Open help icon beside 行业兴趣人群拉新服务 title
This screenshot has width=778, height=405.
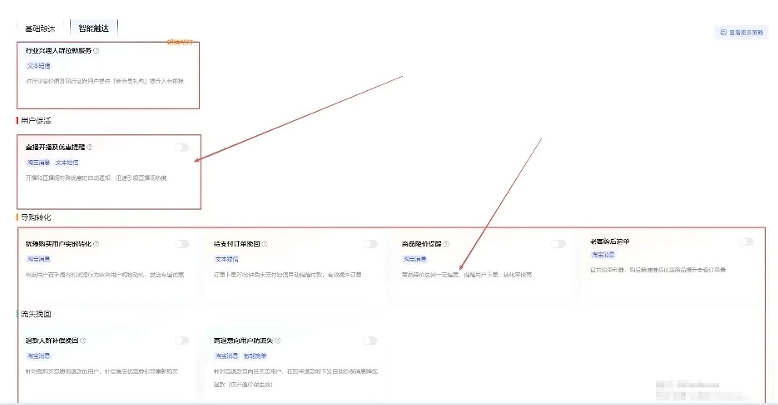click(96, 51)
